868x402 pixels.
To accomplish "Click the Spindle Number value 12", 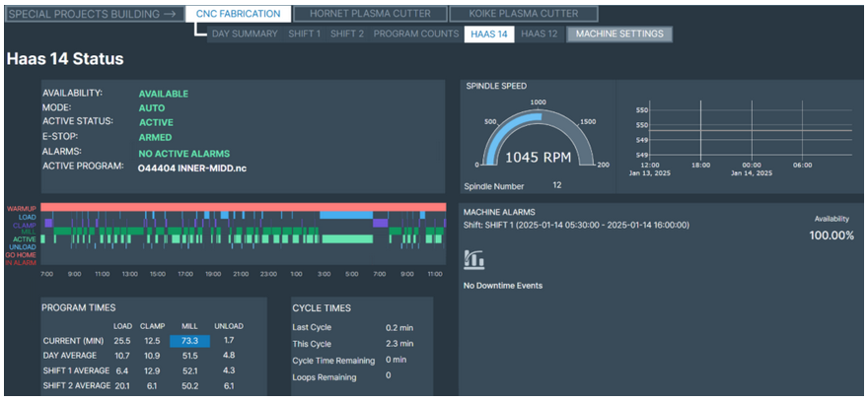I will [x=557, y=185].
